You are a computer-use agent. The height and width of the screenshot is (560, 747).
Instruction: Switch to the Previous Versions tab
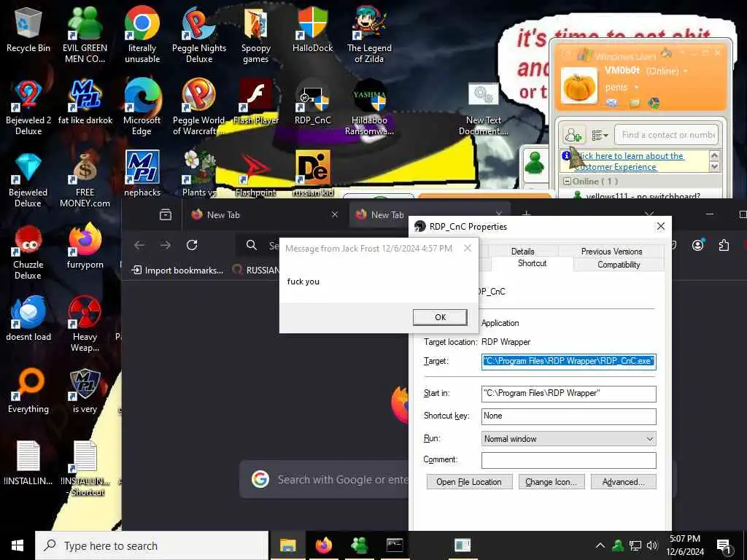(x=612, y=251)
